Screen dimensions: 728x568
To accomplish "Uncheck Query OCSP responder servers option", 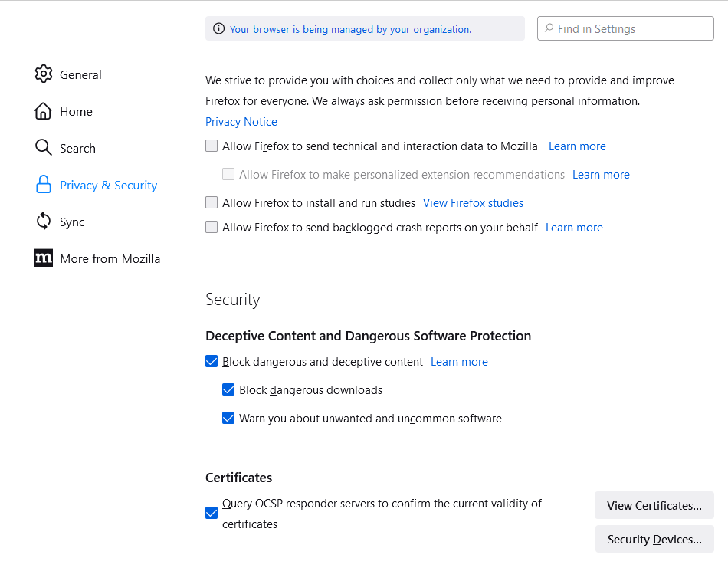I will point(212,513).
